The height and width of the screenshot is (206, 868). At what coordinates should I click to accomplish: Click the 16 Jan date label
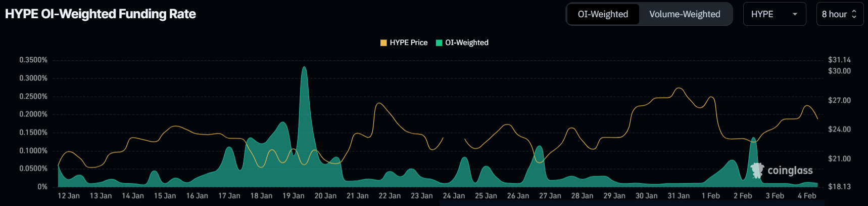point(197,196)
